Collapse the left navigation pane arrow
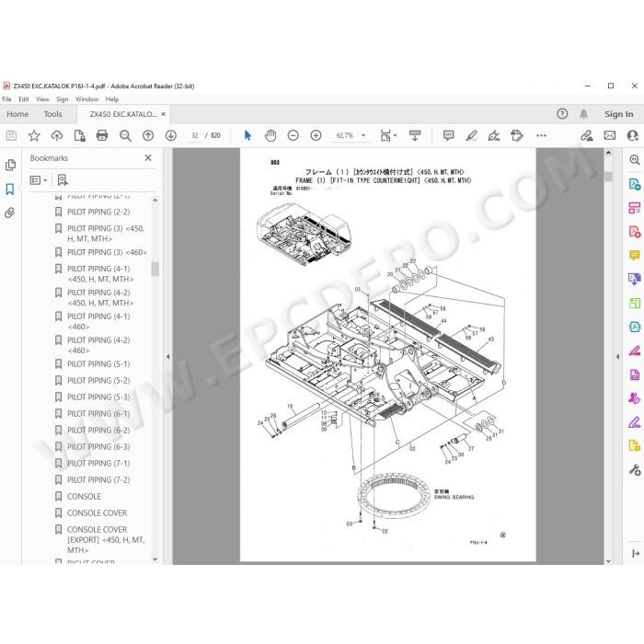Image resolution: width=644 pixels, height=644 pixels. [x=167, y=357]
